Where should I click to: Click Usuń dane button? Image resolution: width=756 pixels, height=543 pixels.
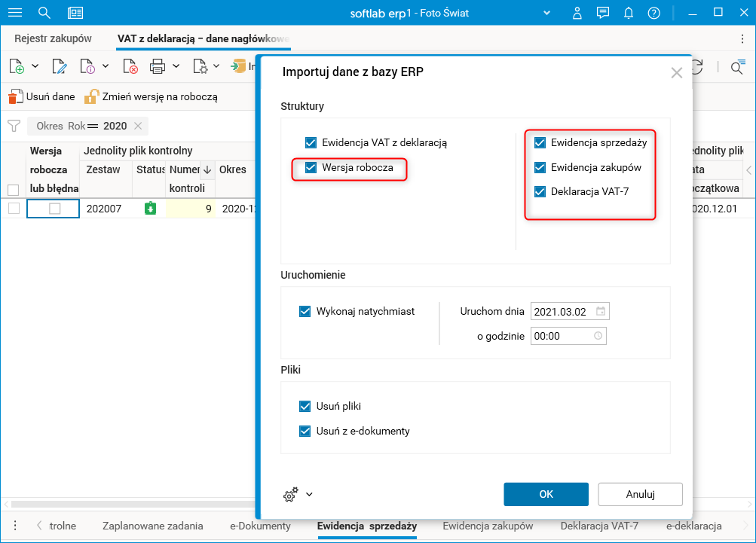41,97
